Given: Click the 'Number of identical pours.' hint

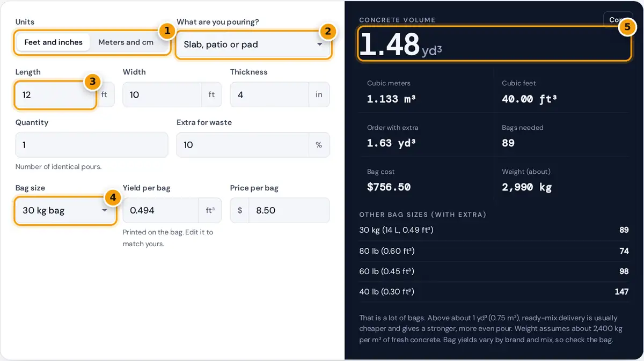Looking at the screenshot, I should coord(58,167).
